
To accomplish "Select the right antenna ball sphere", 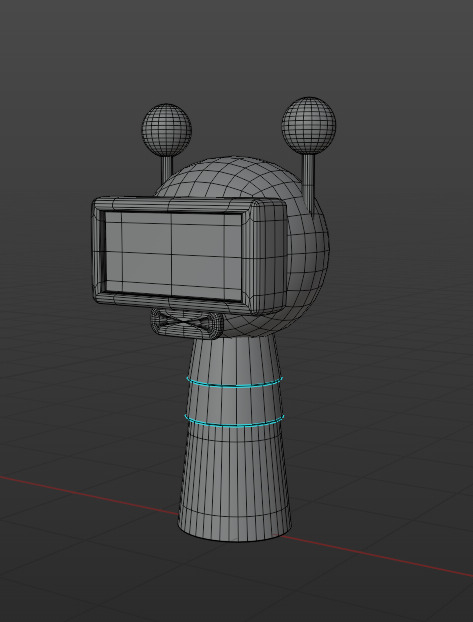I will tap(309, 125).
